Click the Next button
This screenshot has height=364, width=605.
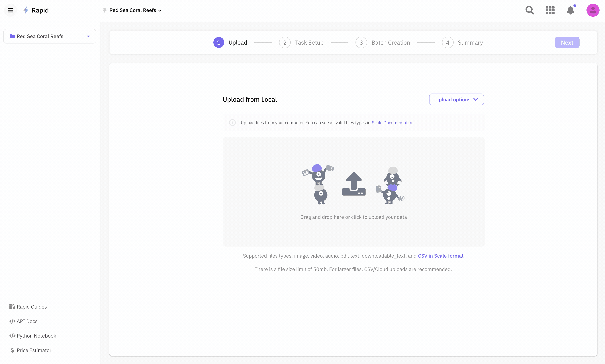pos(567,43)
